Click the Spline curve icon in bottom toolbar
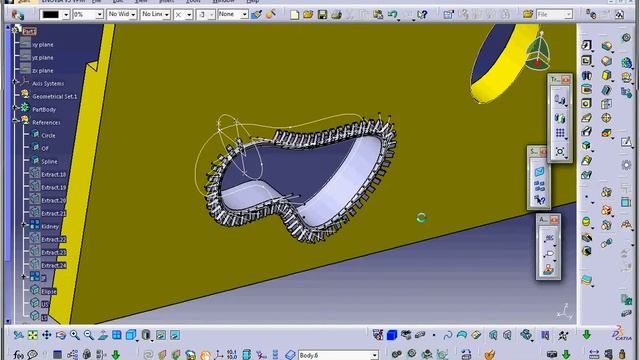 tap(448, 335)
